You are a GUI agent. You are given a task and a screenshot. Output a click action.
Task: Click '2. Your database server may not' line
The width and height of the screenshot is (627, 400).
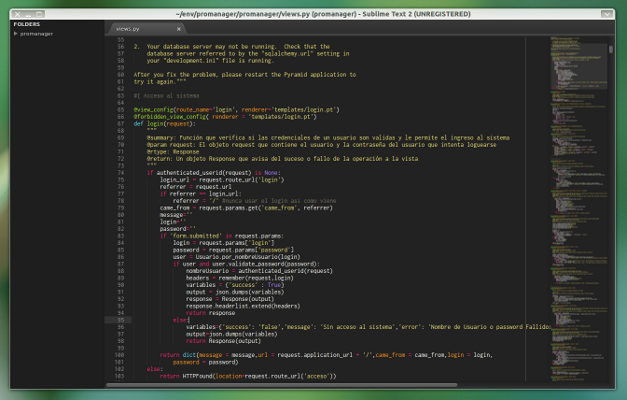(232, 47)
